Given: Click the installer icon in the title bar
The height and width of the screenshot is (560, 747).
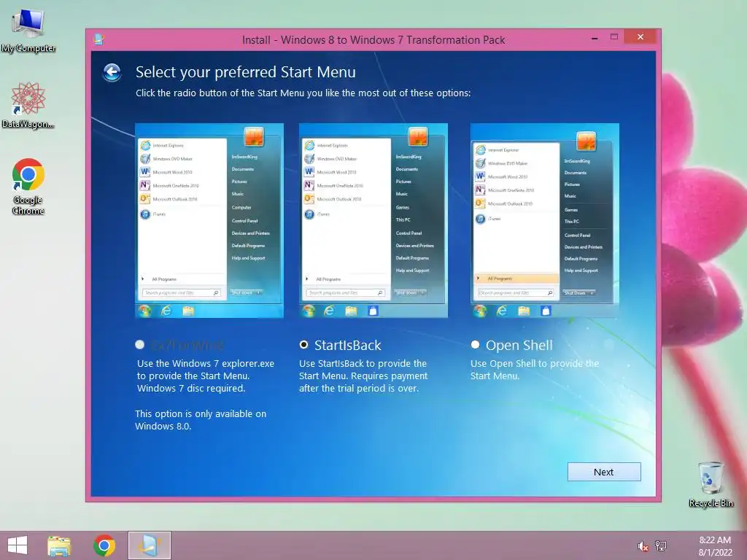Looking at the screenshot, I should coord(98,39).
